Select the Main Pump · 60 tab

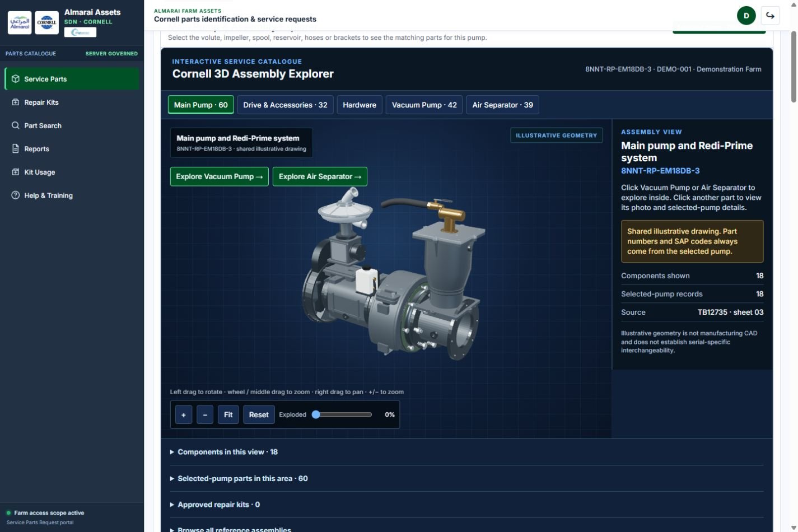(x=200, y=105)
